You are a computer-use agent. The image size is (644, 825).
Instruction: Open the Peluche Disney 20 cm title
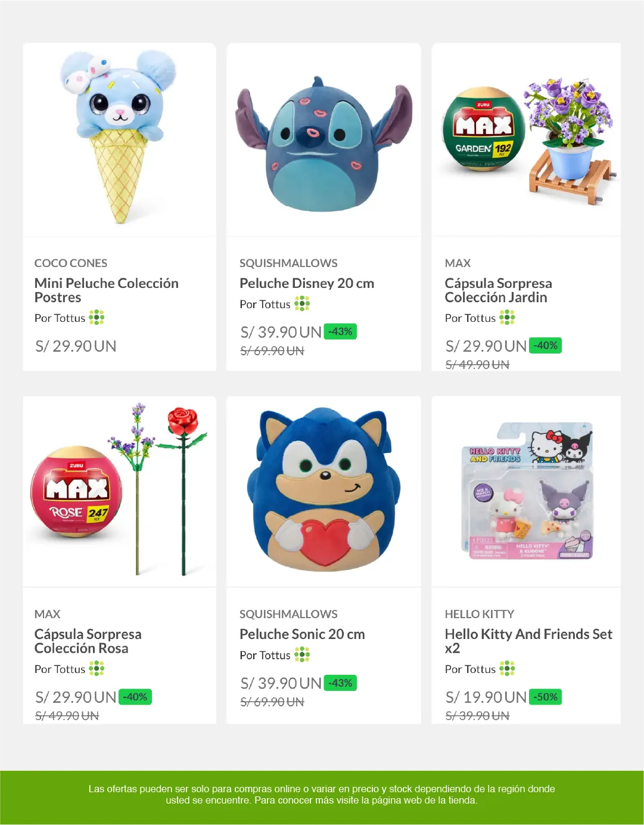point(307,283)
